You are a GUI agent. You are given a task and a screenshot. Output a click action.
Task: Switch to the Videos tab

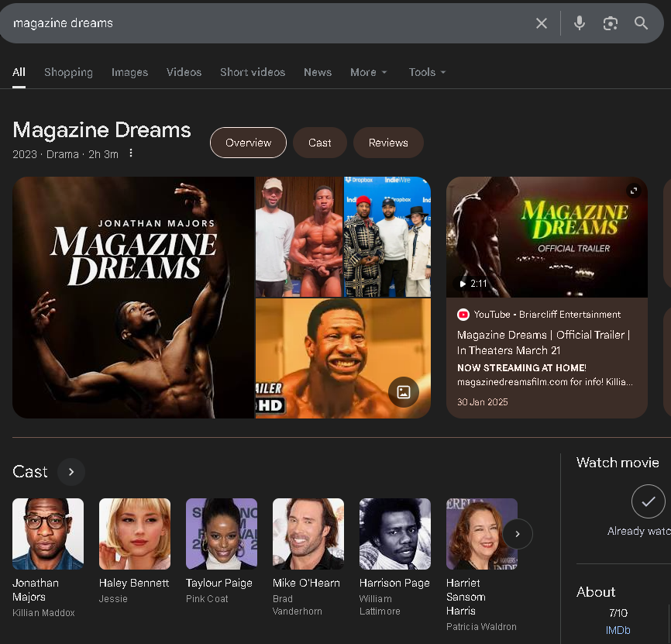(184, 72)
